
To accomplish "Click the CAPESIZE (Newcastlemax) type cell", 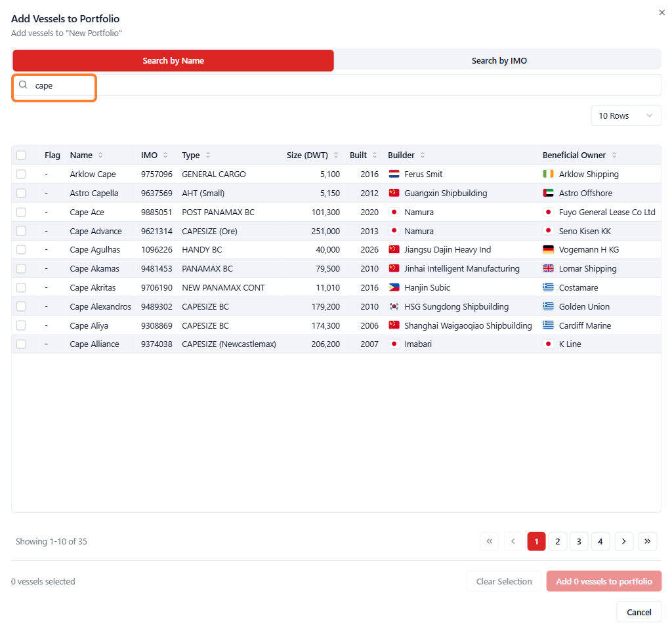I will 229,344.
